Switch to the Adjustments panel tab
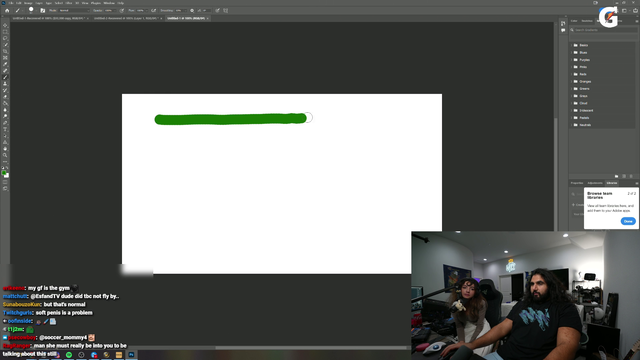 (595, 183)
